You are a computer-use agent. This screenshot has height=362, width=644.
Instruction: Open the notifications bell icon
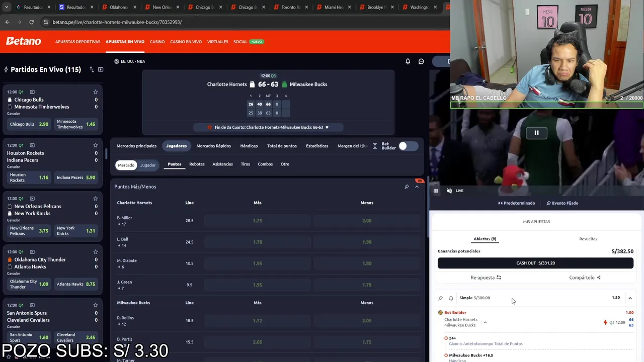tap(408, 61)
